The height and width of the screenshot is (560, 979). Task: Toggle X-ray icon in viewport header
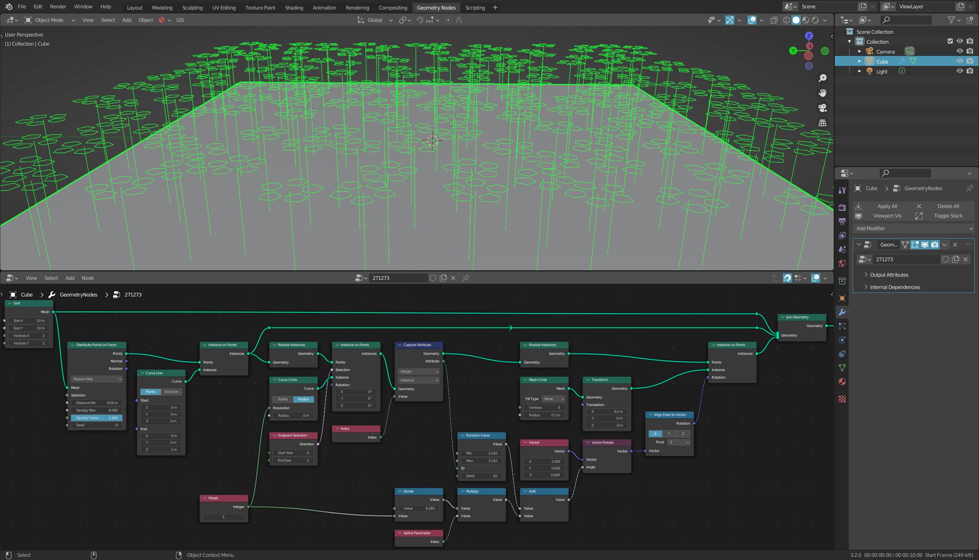pyautogui.click(x=774, y=20)
